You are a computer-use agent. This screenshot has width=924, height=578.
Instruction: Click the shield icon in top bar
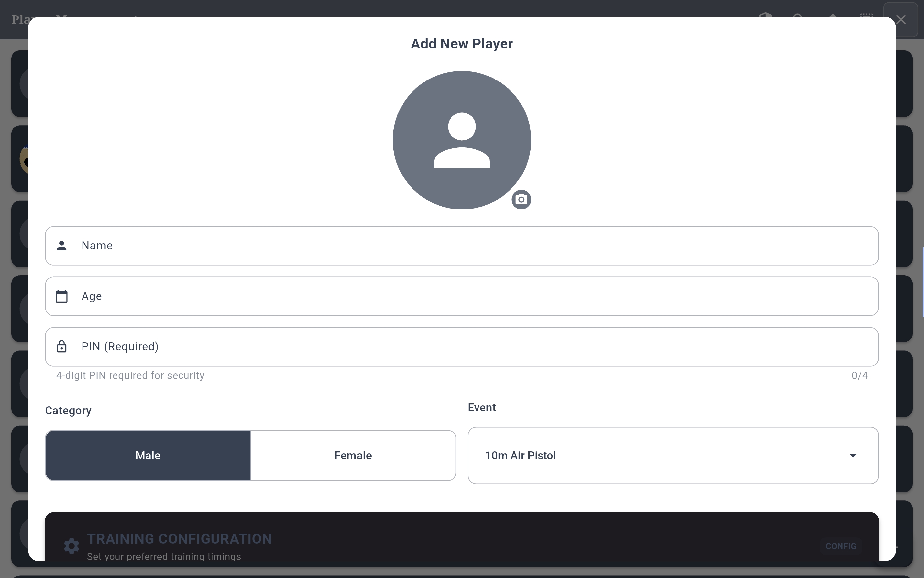coord(765,15)
